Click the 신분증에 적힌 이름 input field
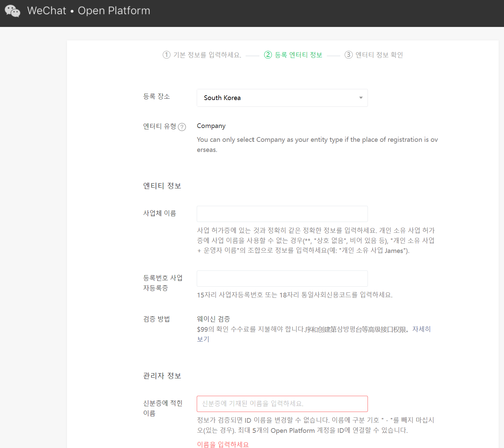 point(282,404)
